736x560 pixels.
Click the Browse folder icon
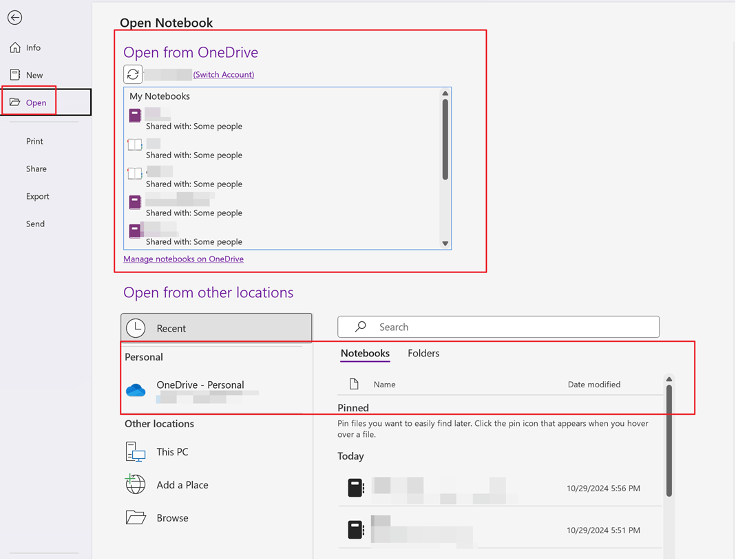coord(136,517)
